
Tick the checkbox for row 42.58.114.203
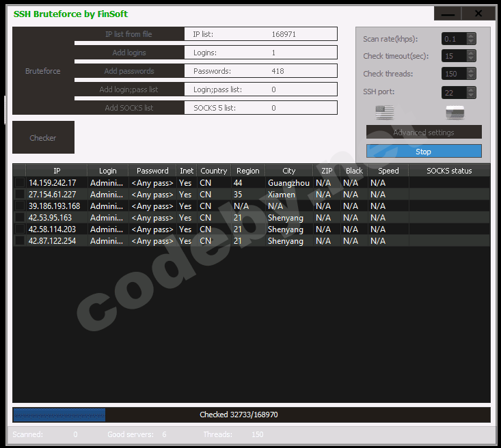tap(20, 229)
